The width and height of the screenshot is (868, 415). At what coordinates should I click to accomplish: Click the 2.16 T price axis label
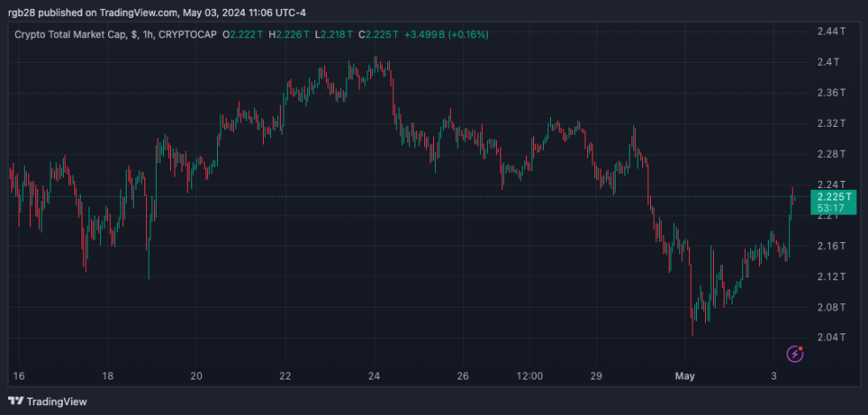coord(831,246)
